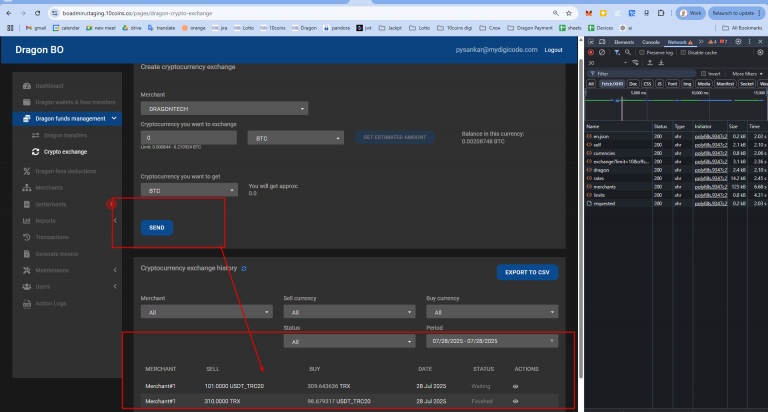768x412 pixels.
Task: View details of the Finished TRX exchange
Action: click(x=515, y=401)
